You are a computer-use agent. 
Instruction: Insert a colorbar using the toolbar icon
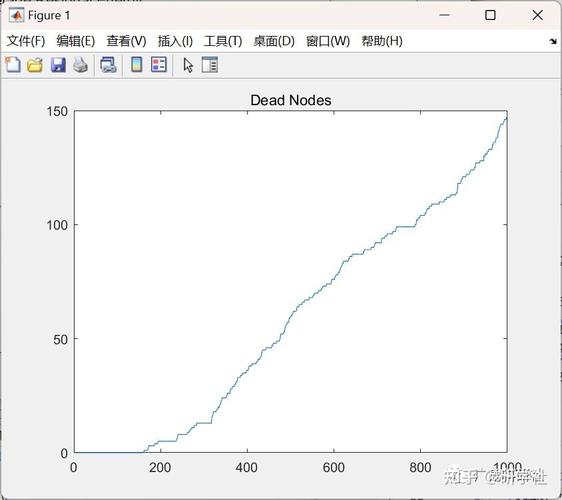[x=137, y=65]
